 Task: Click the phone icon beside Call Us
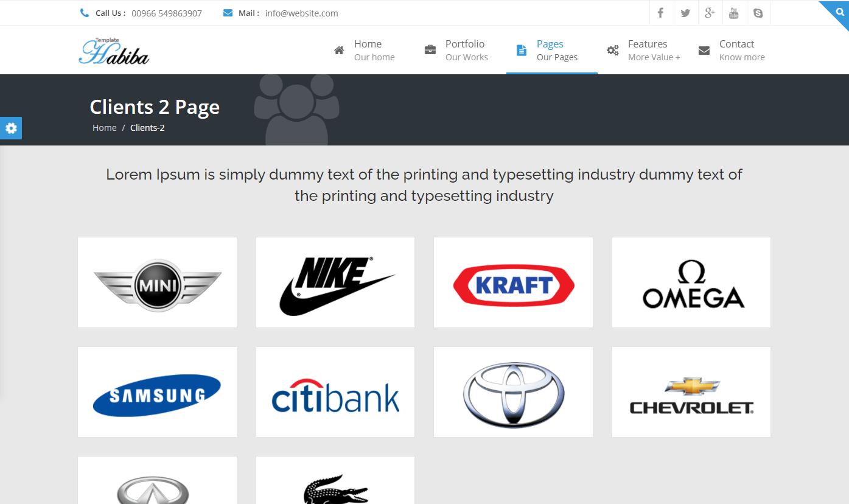85,13
